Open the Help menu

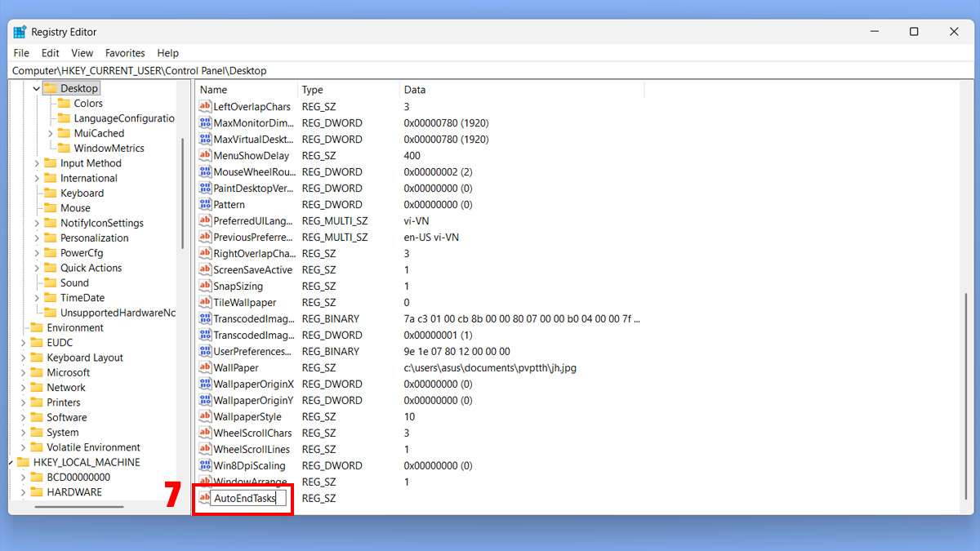(x=167, y=53)
